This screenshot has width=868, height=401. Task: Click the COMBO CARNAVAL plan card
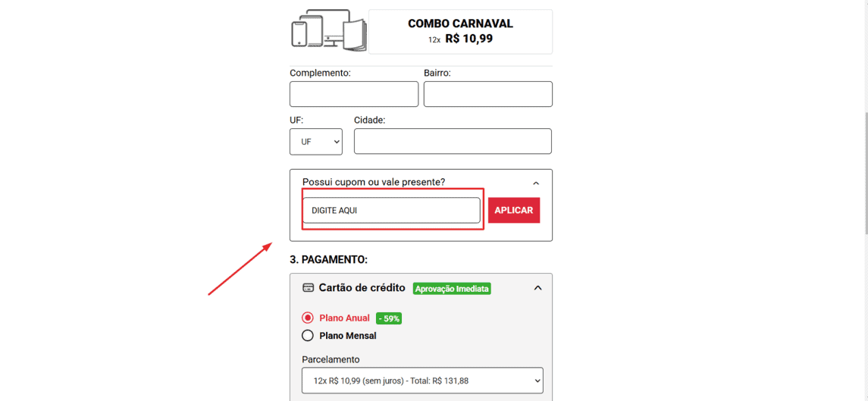pyautogui.click(x=461, y=32)
